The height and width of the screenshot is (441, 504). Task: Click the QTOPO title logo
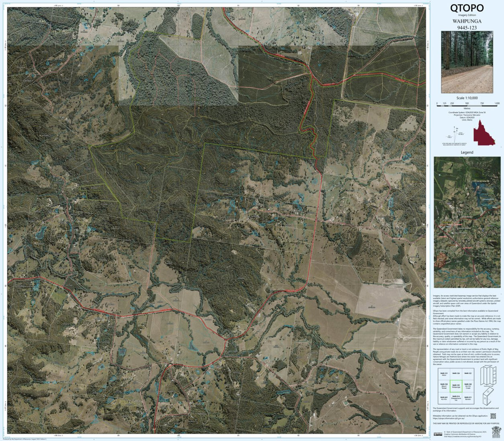(467, 8)
